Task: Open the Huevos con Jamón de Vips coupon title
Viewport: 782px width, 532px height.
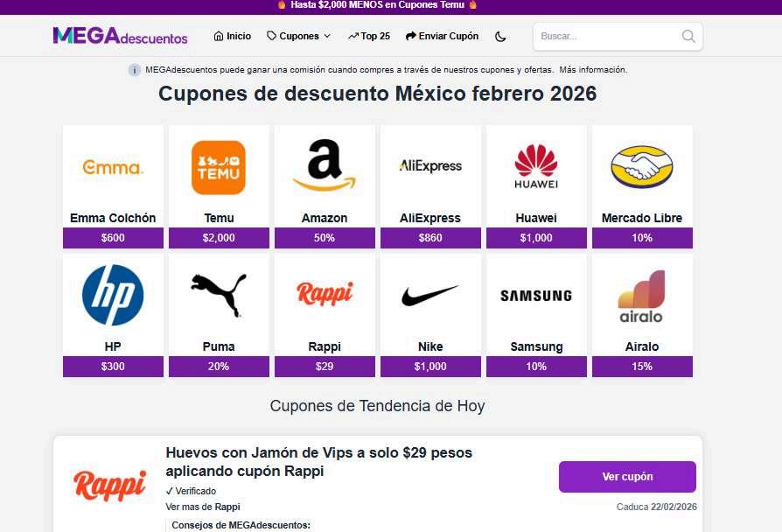Action: coord(318,462)
